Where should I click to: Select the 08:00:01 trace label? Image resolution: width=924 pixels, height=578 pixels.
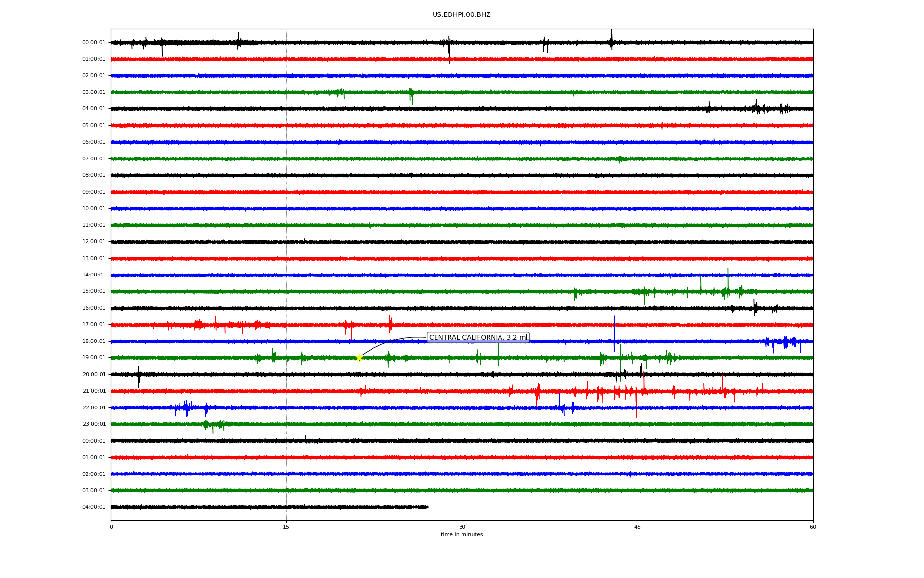coord(94,175)
